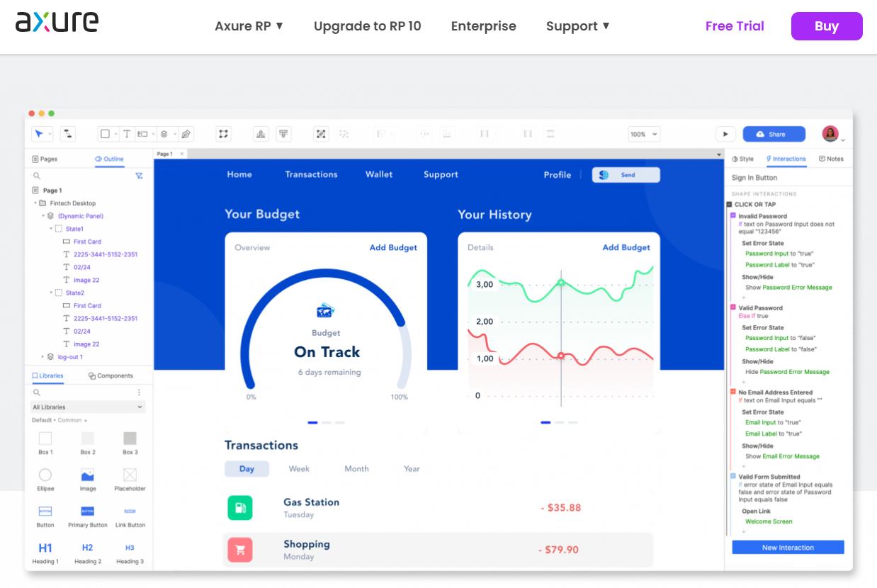Click the Preview play button
877x588 pixels.
[x=725, y=134]
